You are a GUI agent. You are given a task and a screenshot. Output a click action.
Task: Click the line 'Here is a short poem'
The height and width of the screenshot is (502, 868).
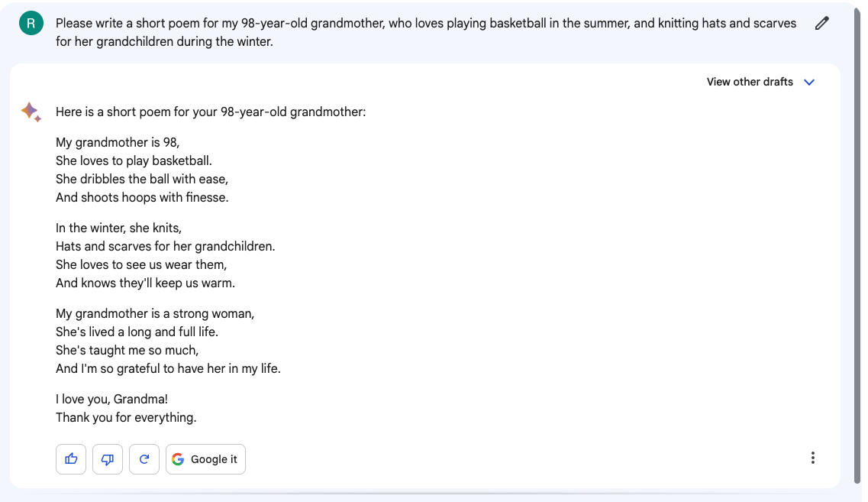pos(211,112)
